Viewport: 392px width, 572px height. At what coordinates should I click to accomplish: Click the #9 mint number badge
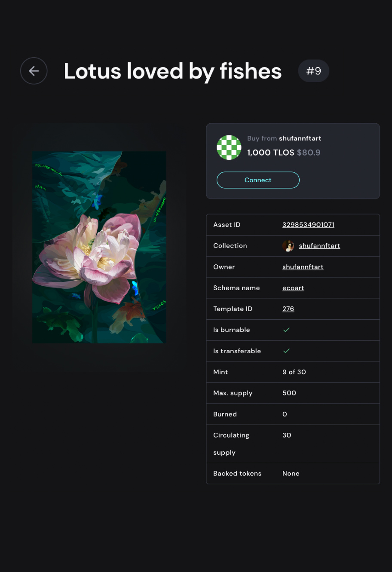click(x=314, y=71)
